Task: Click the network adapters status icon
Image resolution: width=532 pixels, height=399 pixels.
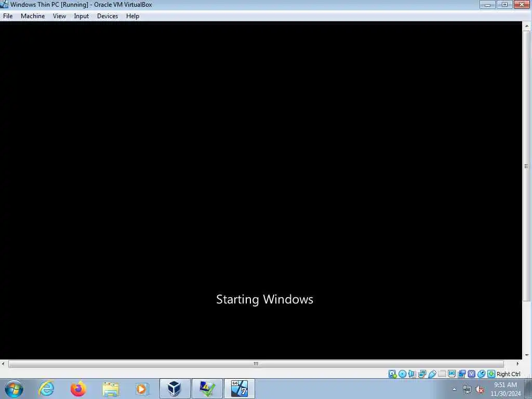Action: (422, 374)
